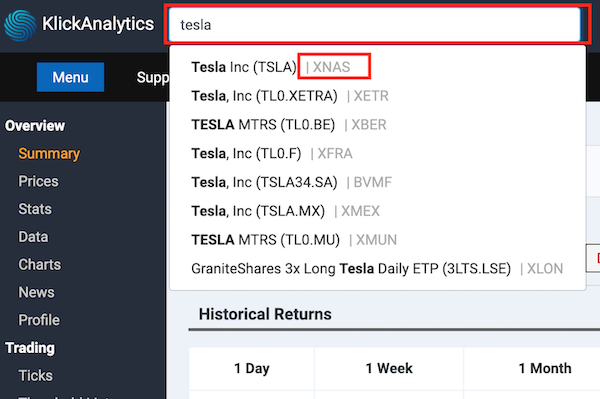This screenshot has height=399, width=600.
Task: Click the 1 Week returns column header
Action: pos(389,368)
